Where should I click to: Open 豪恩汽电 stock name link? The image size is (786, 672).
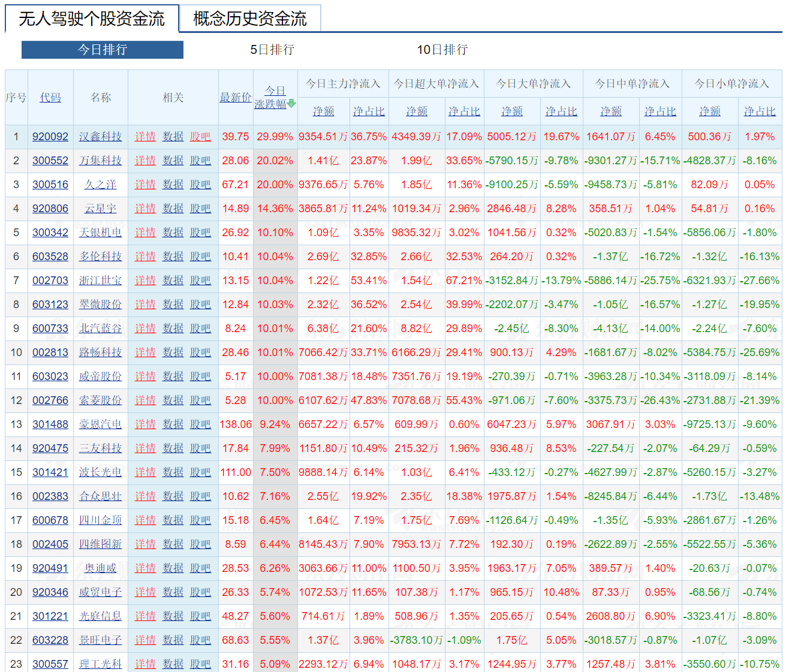[x=101, y=424]
